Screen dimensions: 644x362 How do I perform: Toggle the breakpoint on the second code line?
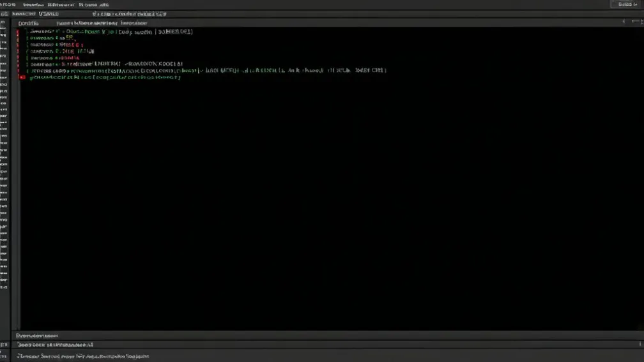click(x=18, y=38)
